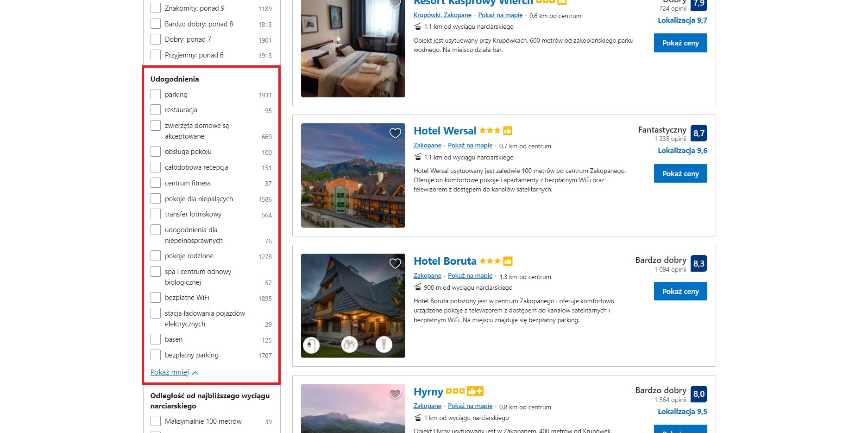Check the bezpłatne WiFi filter

156,298
